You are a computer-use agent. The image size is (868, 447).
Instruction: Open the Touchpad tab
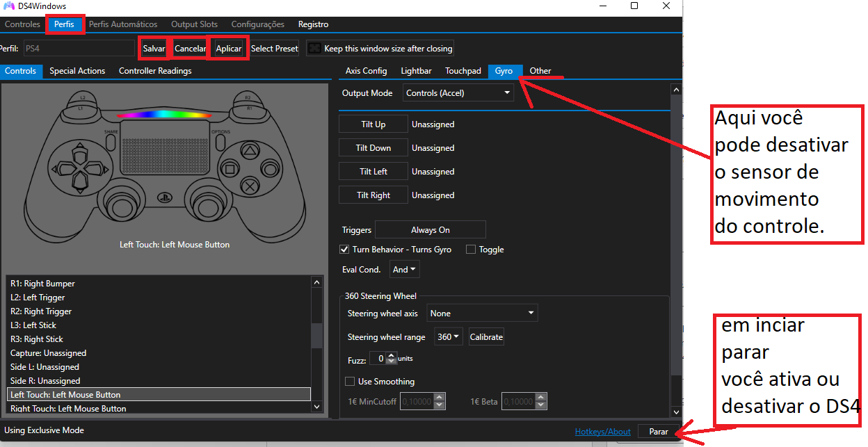coord(463,71)
